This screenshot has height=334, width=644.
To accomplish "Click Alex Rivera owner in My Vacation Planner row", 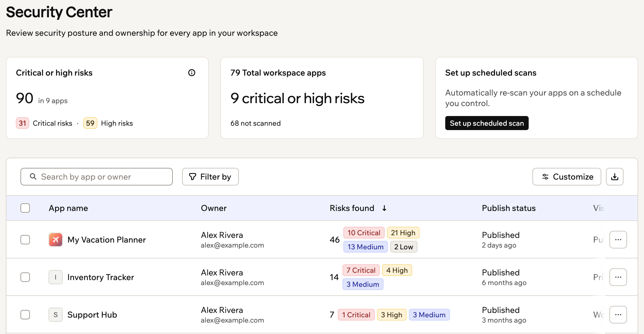I will [x=222, y=235].
